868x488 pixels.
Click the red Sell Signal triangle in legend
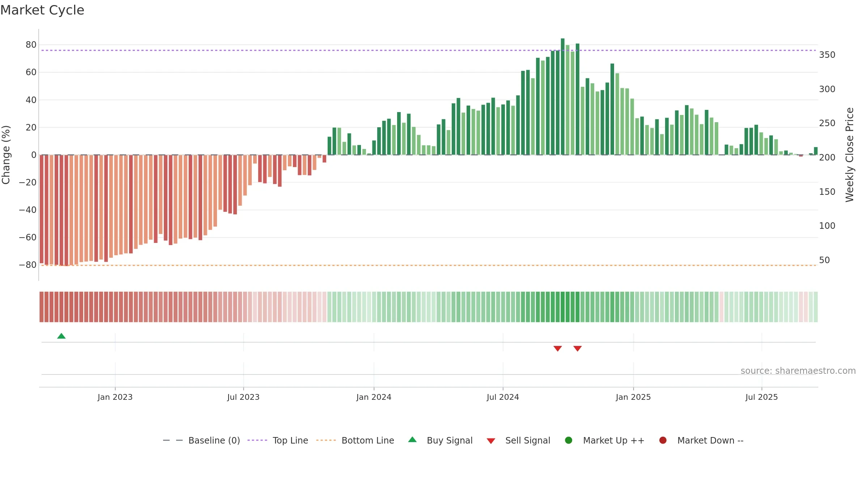tap(491, 441)
